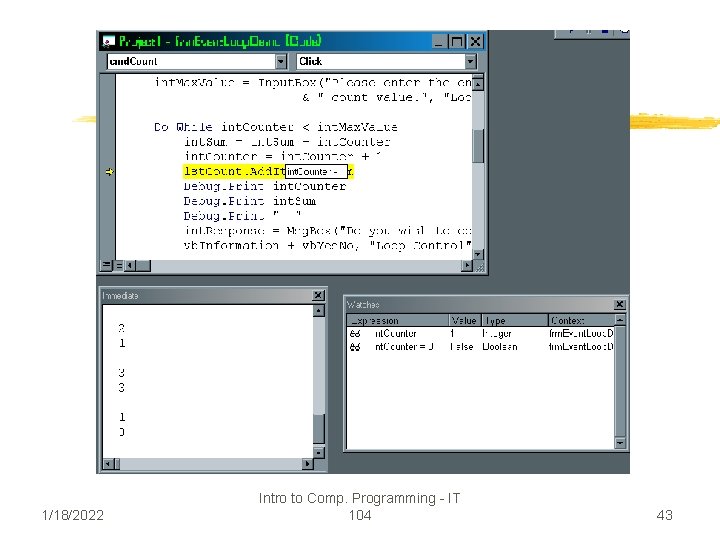Image resolution: width=720 pixels, height=540 pixels.
Task: Click the Debug.Print intCounter line
Action: [x=264, y=186]
